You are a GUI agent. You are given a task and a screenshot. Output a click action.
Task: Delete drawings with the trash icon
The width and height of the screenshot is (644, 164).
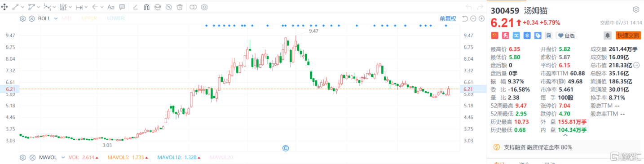(180, 7)
